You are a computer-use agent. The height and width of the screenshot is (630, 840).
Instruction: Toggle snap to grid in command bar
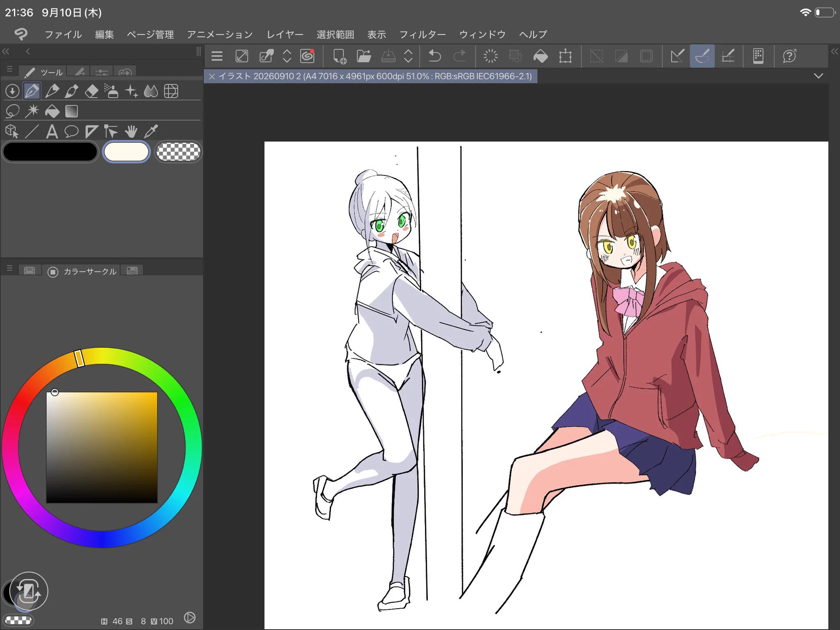coord(728,56)
